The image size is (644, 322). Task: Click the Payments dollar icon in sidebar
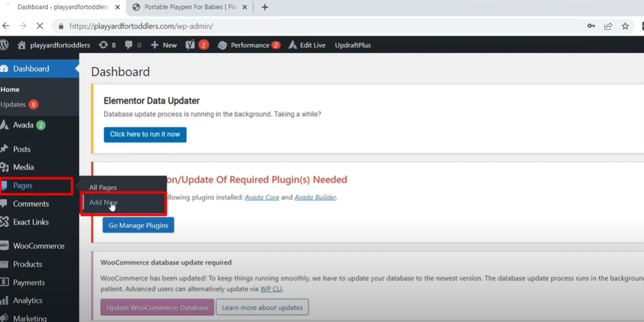click(x=4, y=282)
